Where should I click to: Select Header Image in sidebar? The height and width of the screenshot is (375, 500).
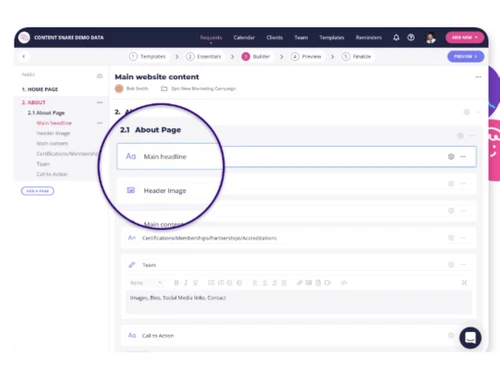click(x=53, y=133)
